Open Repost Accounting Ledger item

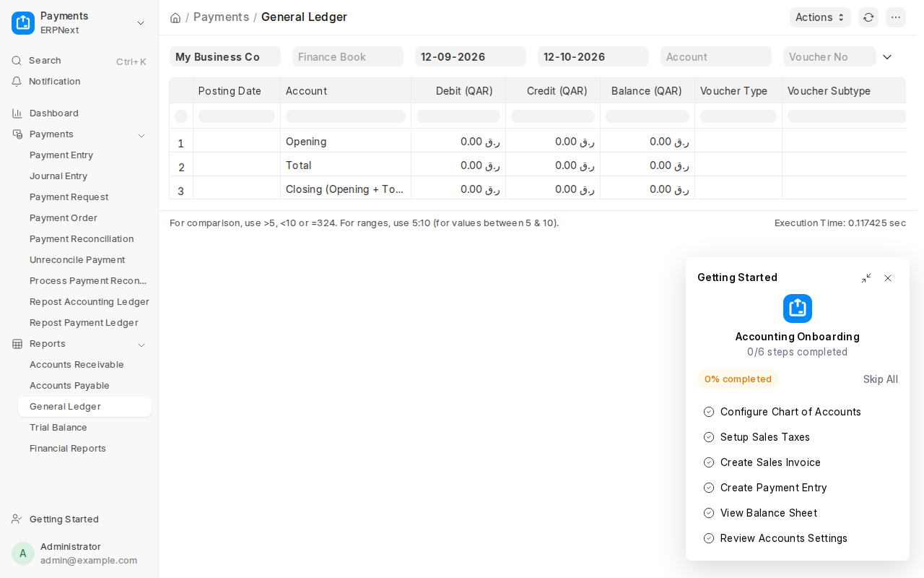(84, 302)
